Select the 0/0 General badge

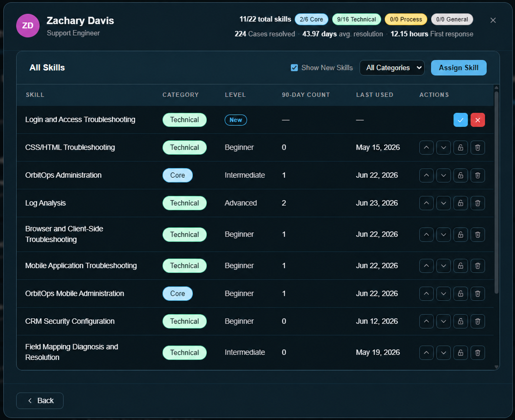point(452,19)
